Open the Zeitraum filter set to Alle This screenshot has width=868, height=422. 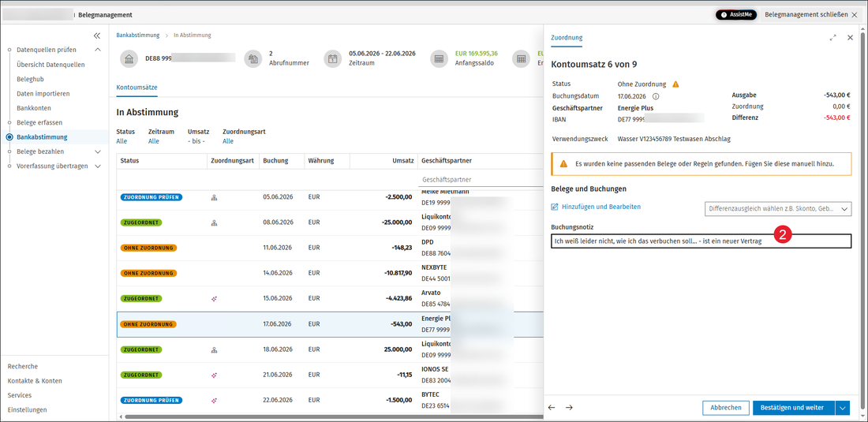tap(154, 141)
